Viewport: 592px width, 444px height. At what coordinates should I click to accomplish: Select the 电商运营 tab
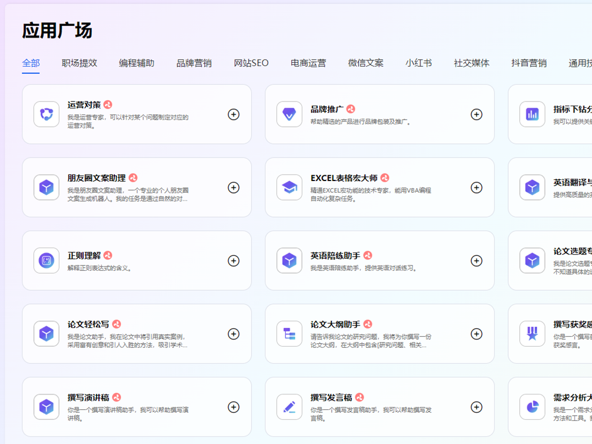(308, 63)
